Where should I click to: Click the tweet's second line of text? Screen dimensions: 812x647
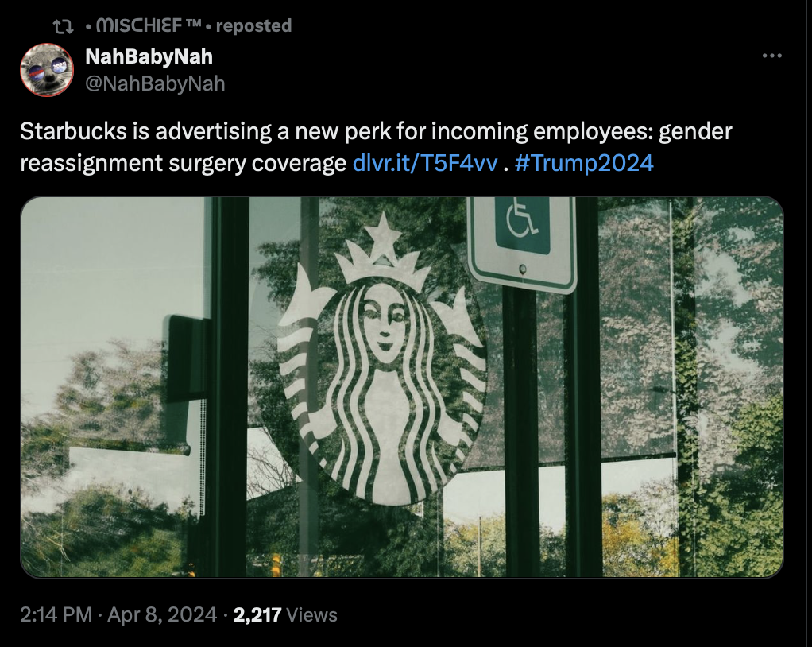click(x=337, y=163)
